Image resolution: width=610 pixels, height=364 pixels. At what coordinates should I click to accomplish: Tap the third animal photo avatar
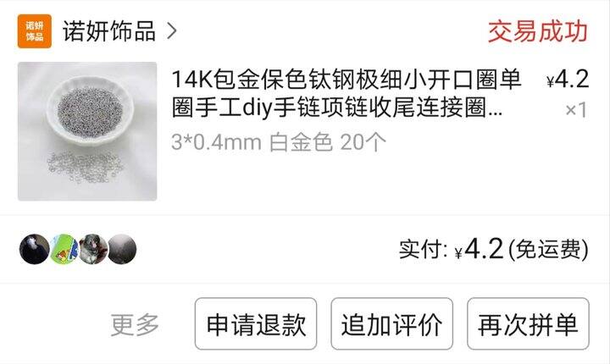[93, 249]
